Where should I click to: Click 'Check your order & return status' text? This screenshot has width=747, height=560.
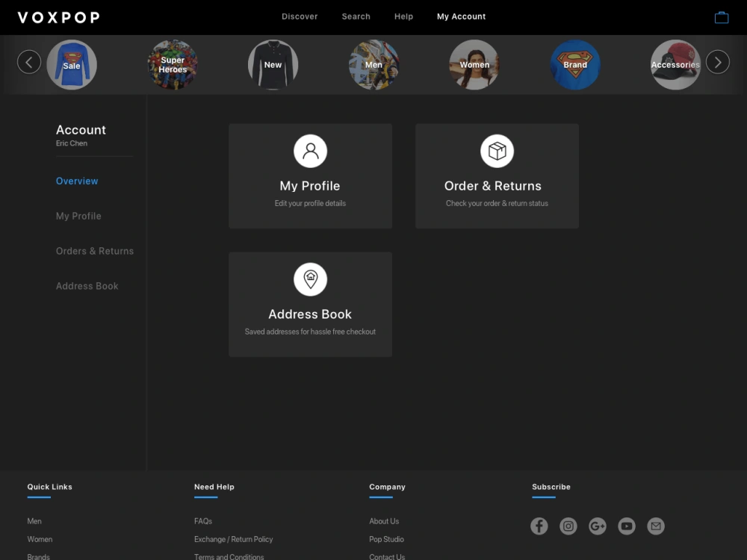497,203
